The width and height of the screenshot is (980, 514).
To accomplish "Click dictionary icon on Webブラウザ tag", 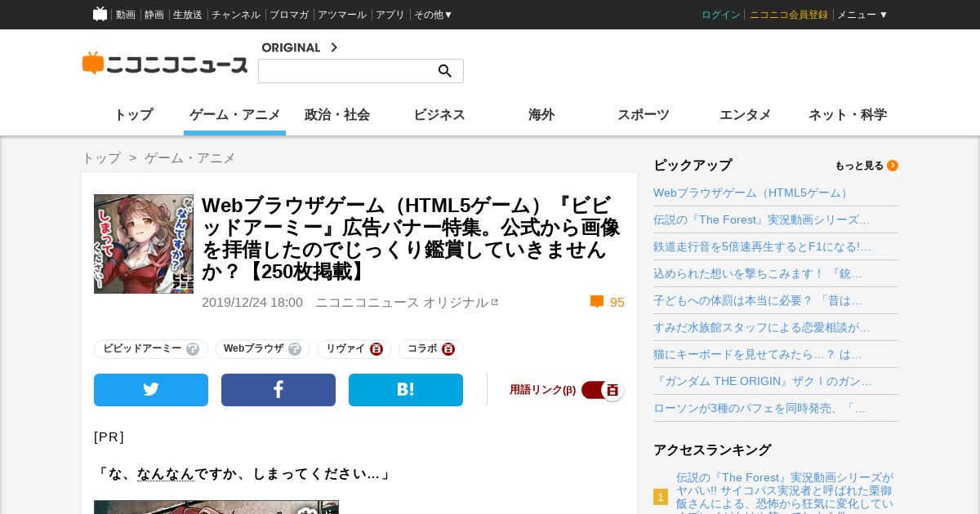I will point(295,349).
